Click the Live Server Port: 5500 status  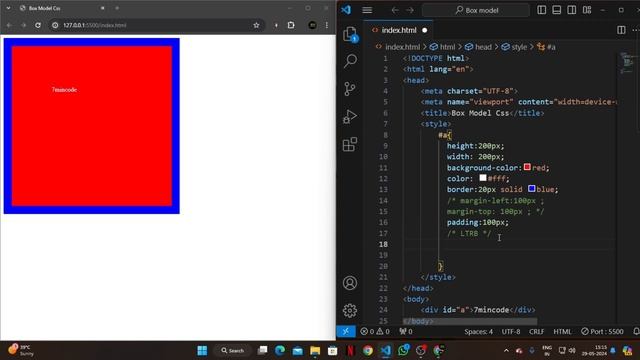coord(602,331)
